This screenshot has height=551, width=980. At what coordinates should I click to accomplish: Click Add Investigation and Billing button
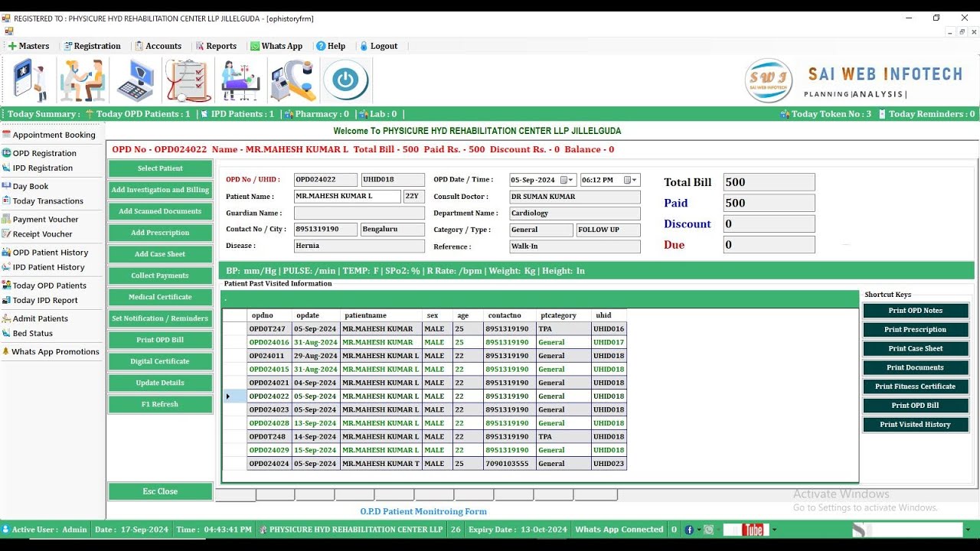(x=160, y=190)
